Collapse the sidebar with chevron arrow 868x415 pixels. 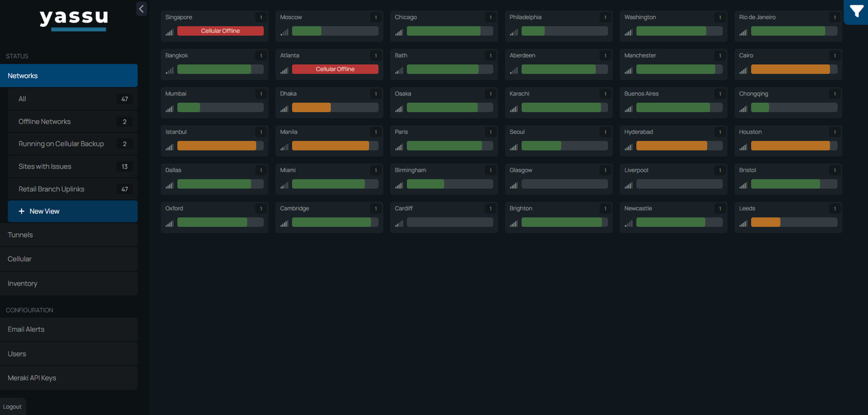coord(141,8)
